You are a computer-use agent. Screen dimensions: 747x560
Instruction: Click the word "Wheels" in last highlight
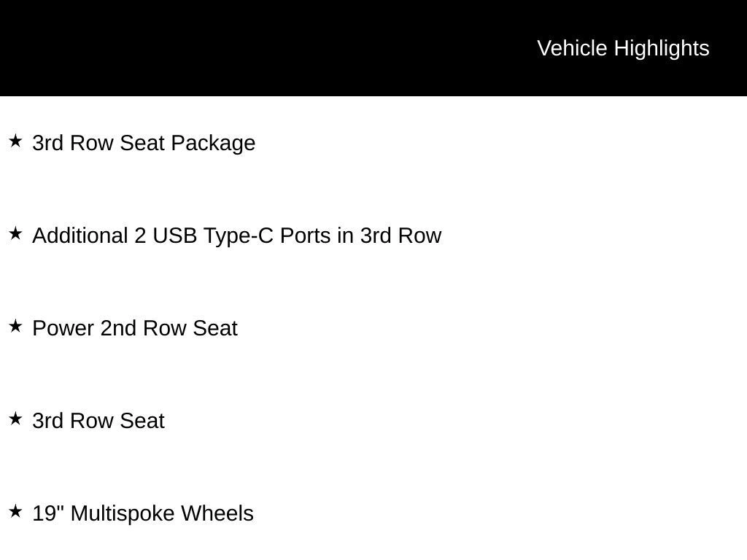(217, 513)
